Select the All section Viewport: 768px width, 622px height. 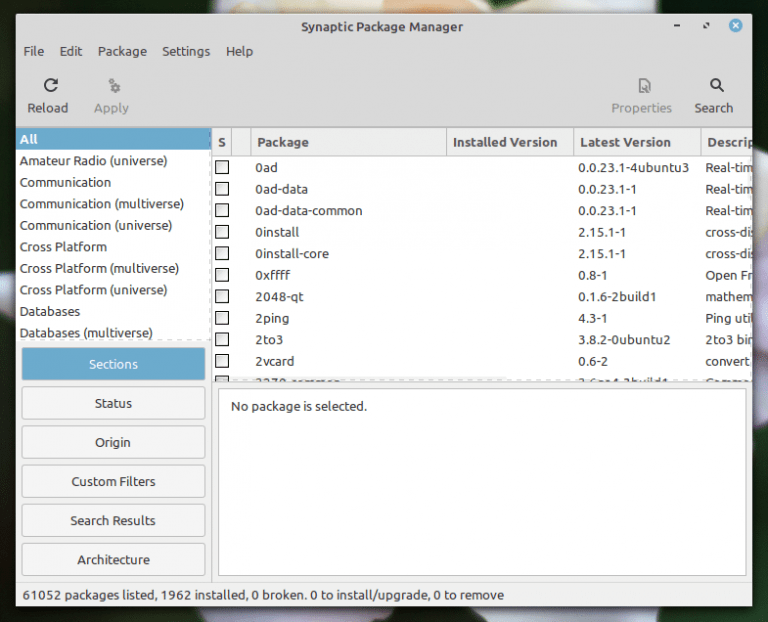click(114, 139)
